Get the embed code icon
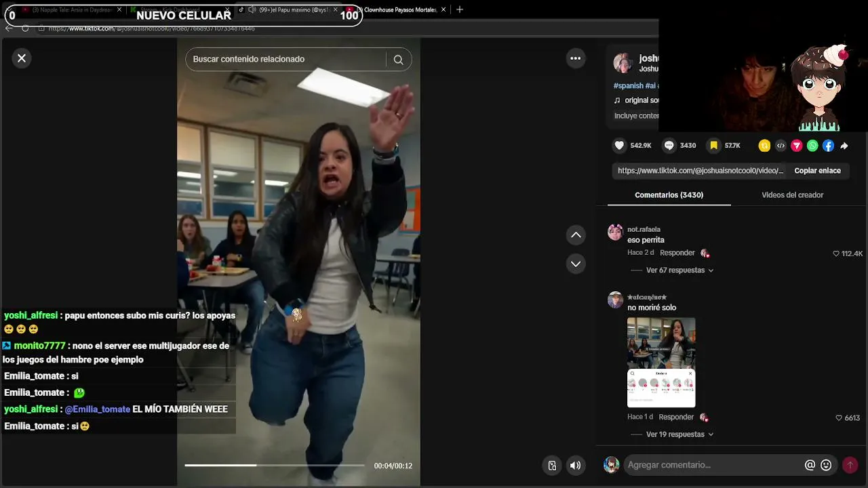 [x=781, y=146]
